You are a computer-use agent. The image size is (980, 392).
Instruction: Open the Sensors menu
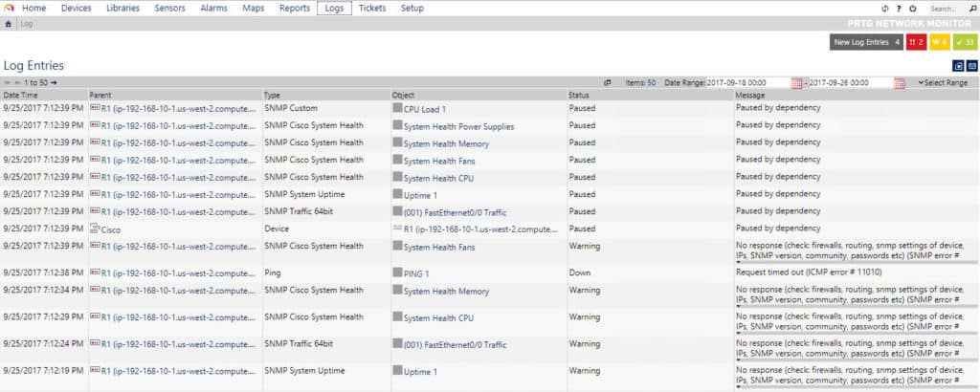(x=170, y=8)
